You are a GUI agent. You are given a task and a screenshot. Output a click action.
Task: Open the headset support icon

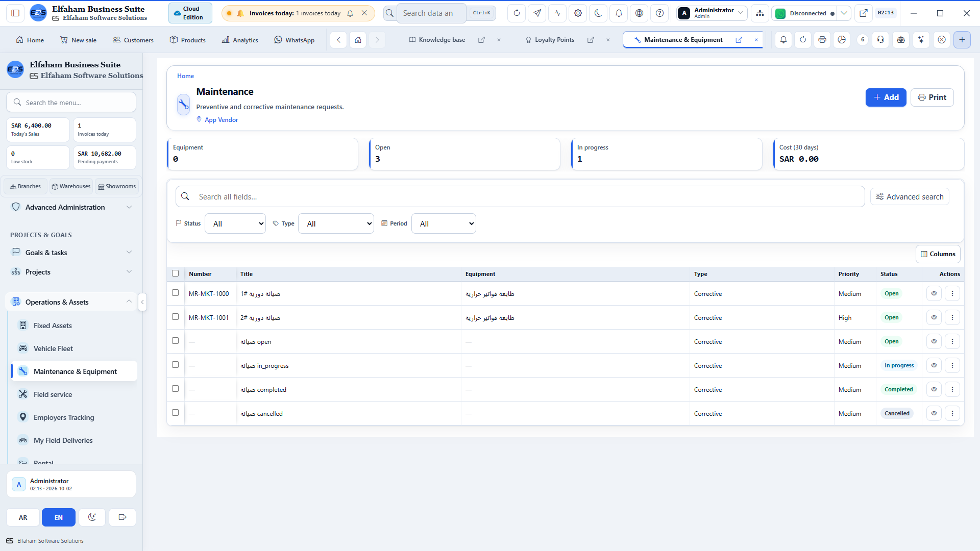(x=880, y=40)
